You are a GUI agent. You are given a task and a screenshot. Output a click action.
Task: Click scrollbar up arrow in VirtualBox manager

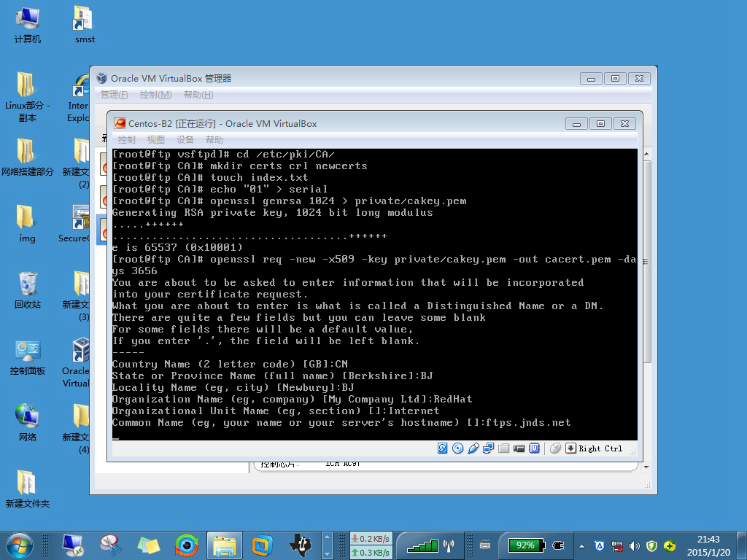[x=646, y=154]
